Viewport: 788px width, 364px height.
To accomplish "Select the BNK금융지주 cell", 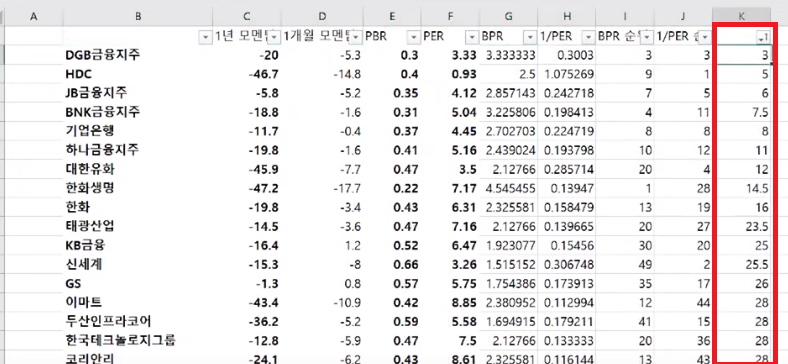I will [138, 112].
